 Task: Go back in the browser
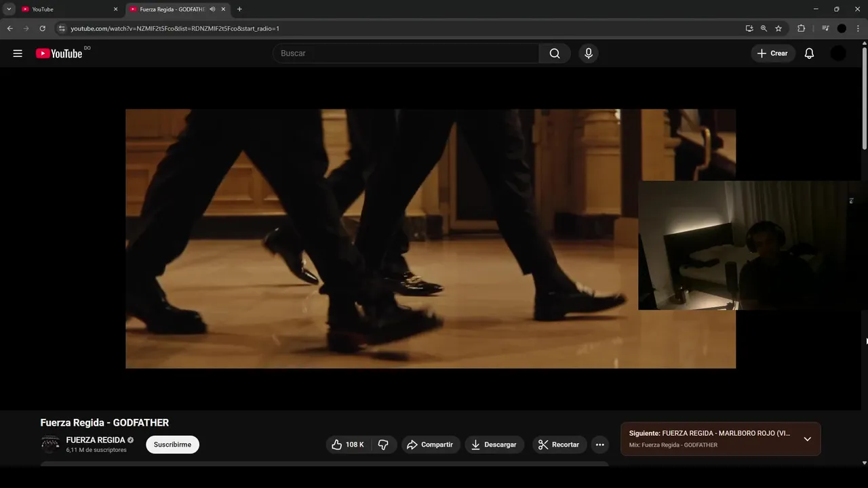click(x=9, y=28)
